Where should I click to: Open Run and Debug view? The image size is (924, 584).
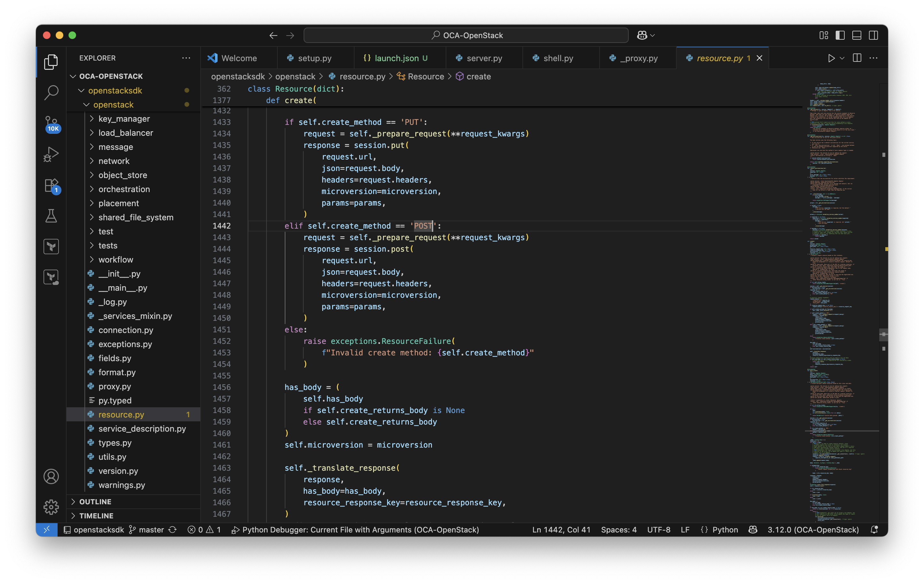click(x=51, y=154)
